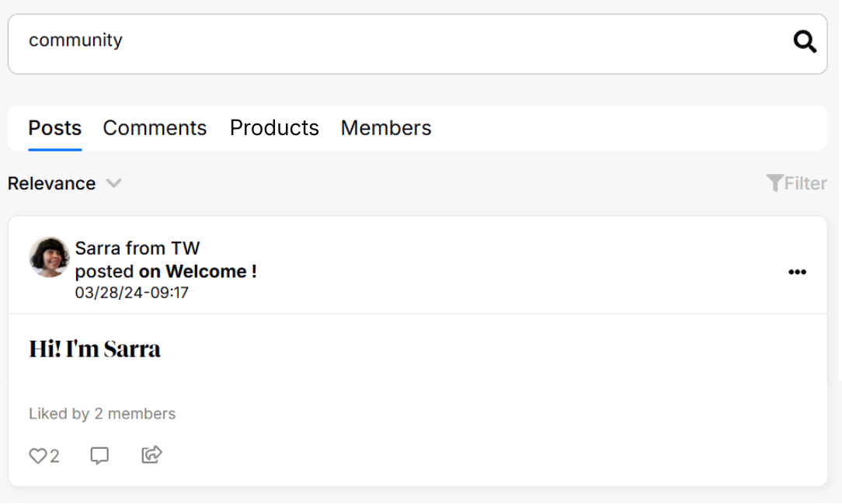Click the 'Sarra from TW' author name
Screen dimensions: 842x504
137,249
